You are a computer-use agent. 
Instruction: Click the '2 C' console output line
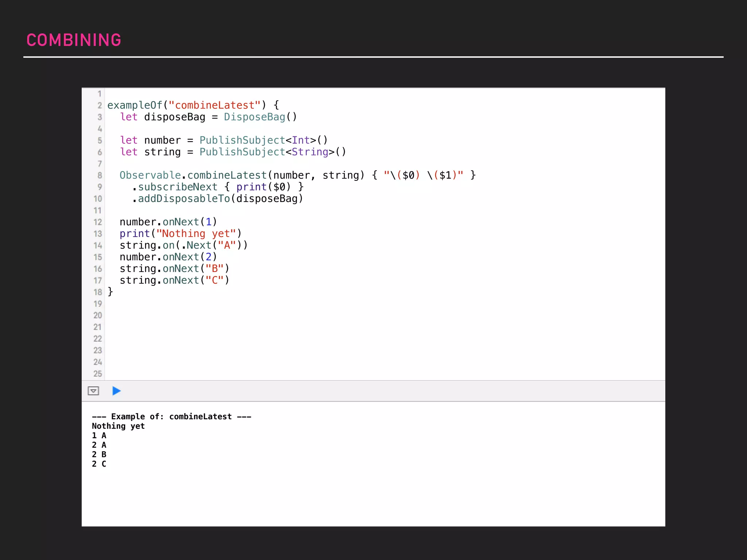99,464
